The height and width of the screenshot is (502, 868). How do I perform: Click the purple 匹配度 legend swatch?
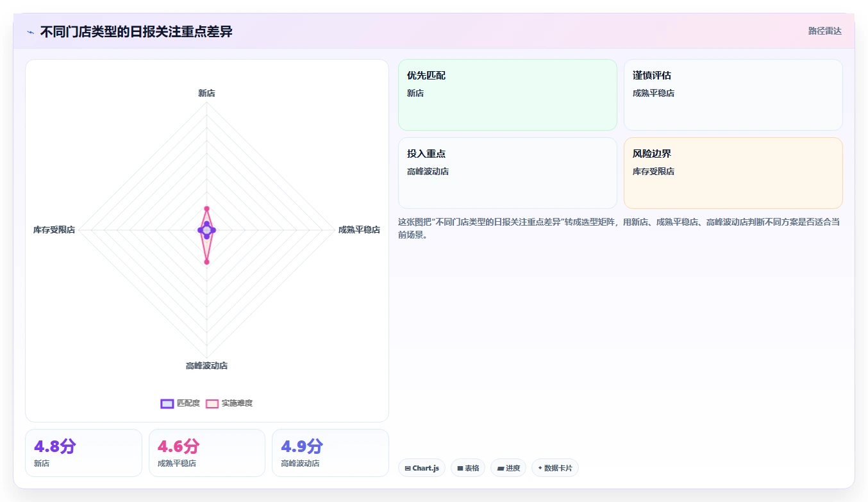(x=167, y=403)
